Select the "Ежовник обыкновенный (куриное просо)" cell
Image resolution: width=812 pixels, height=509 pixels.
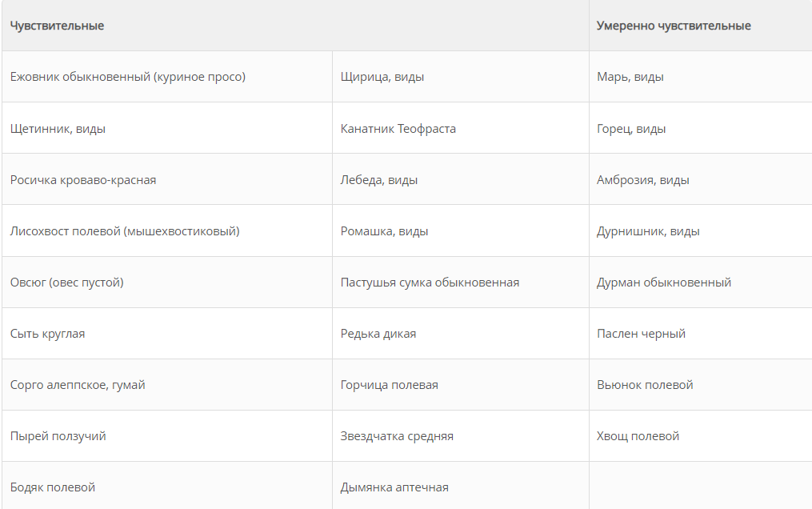pyautogui.click(x=128, y=77)
